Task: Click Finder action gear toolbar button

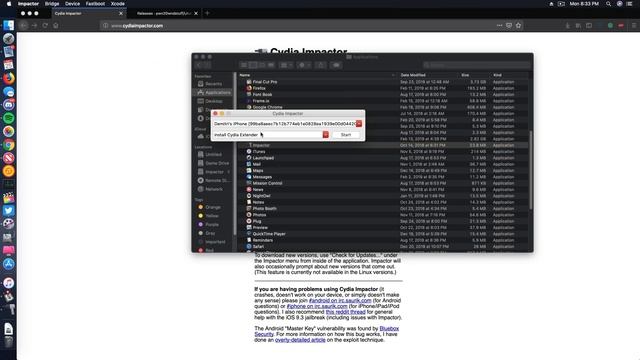Action: coord(304,65)
